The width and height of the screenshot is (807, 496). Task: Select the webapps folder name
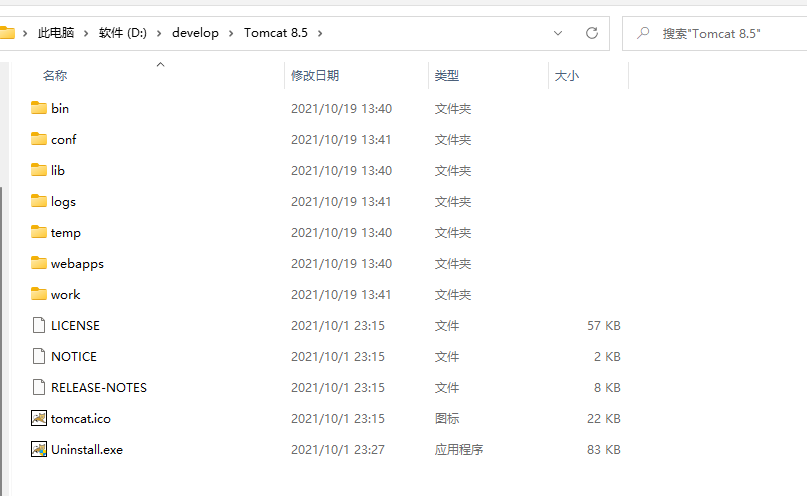click(x=77, y=263)
